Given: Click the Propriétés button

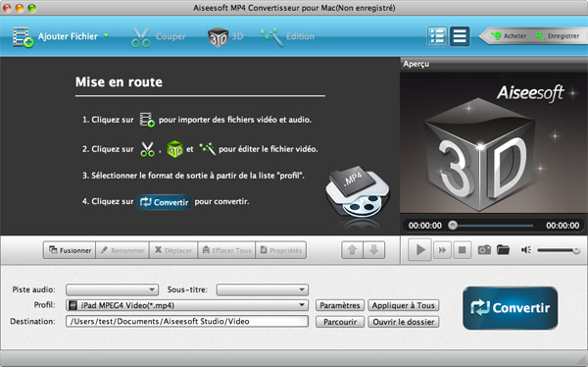Looking at the screenshot, I should (x=281, y=250).
